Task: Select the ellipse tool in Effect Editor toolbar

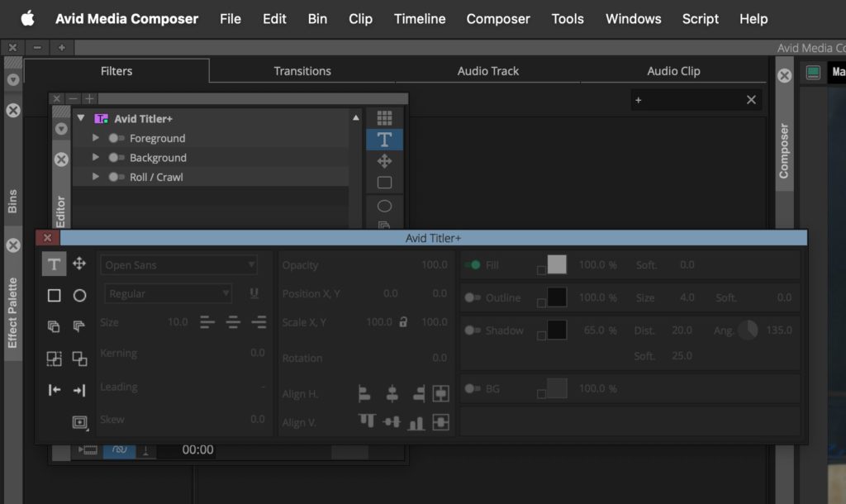Action: pyautogui.click(x=385, y=206)
